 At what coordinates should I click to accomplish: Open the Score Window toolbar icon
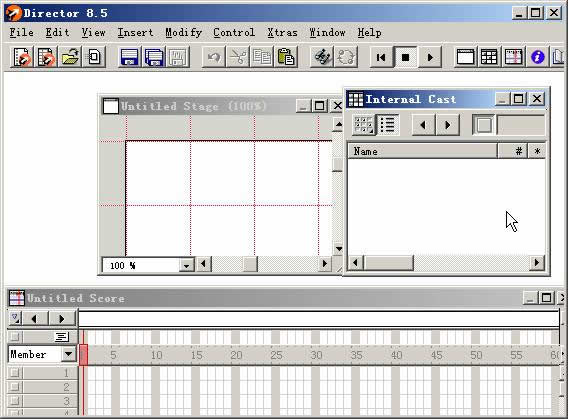click(513, 57)
